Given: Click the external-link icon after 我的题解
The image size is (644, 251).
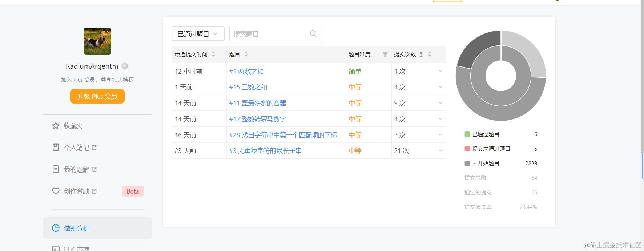Looking at the screenshot, I should [94, 169].
